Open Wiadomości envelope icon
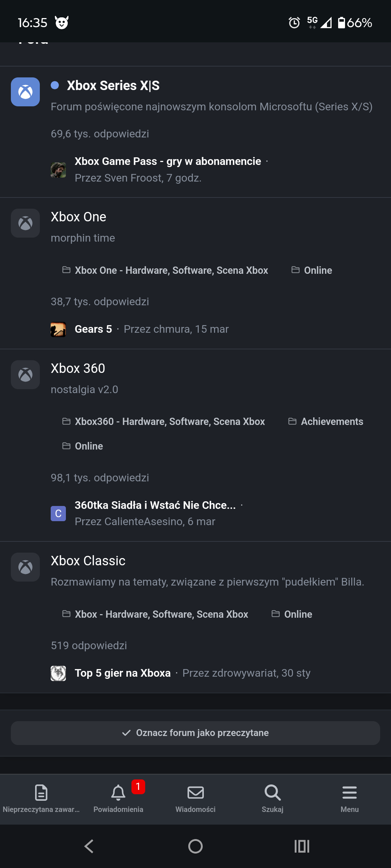391x868 pixels. point(195,792)
